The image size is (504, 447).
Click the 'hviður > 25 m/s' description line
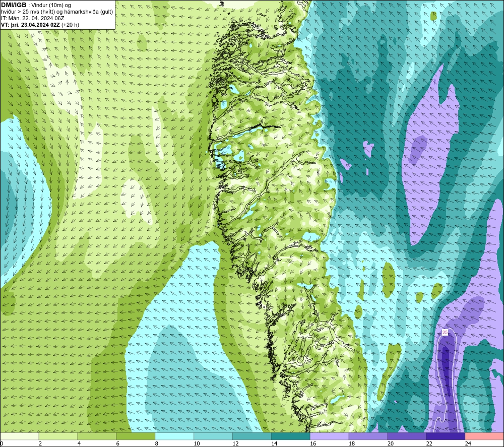point(57,12)
